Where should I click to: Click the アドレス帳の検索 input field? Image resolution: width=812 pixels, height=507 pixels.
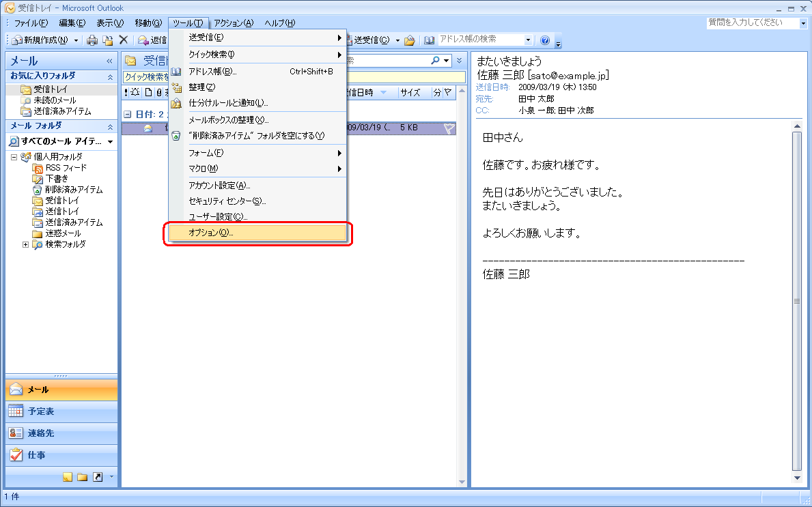[485, 40]
